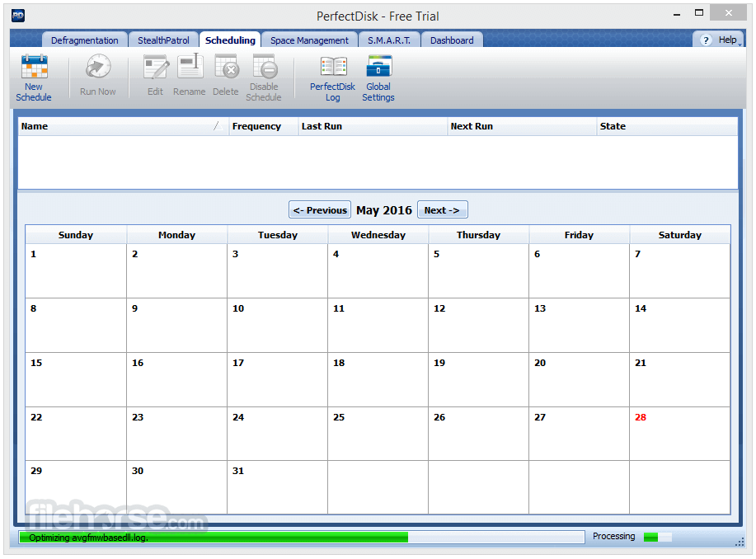This screenshot has width=756, height=559.
Task: Click the Delete schedule icon
Action: [226, 67]
